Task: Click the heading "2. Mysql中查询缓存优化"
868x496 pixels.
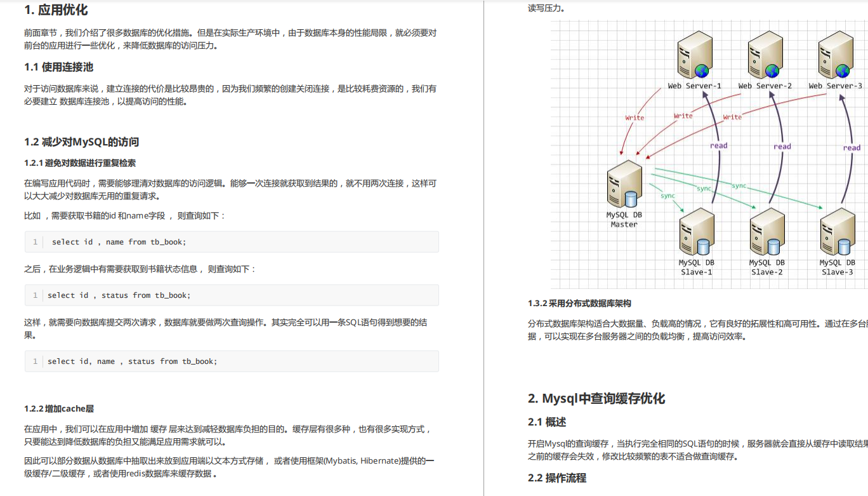Action: 596,399
